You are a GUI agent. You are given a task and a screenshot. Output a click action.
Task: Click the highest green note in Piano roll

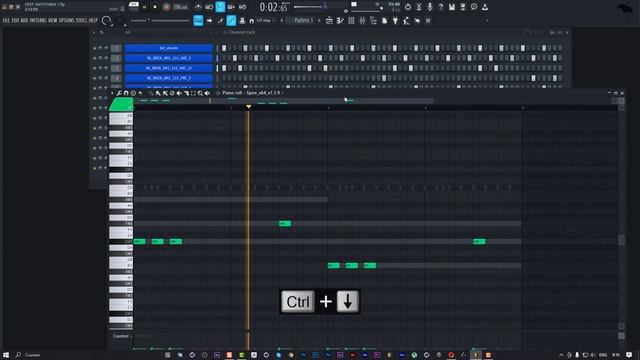click(x=284, y=223)
